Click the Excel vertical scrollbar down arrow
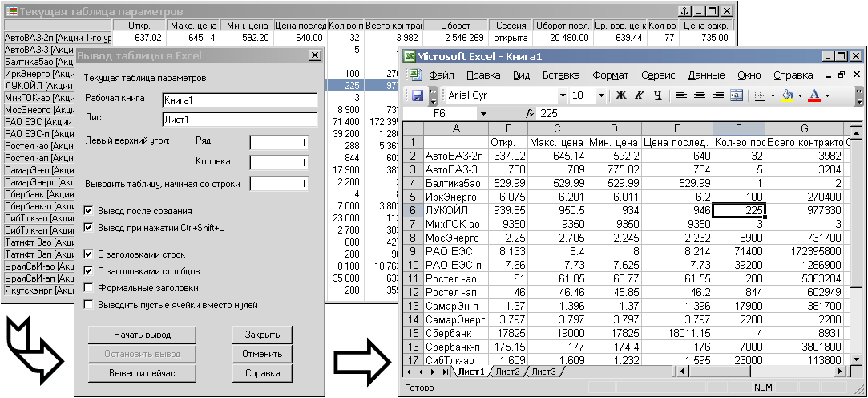The height and width of the screenshot is (398, 868). click(x=856, y=359)
